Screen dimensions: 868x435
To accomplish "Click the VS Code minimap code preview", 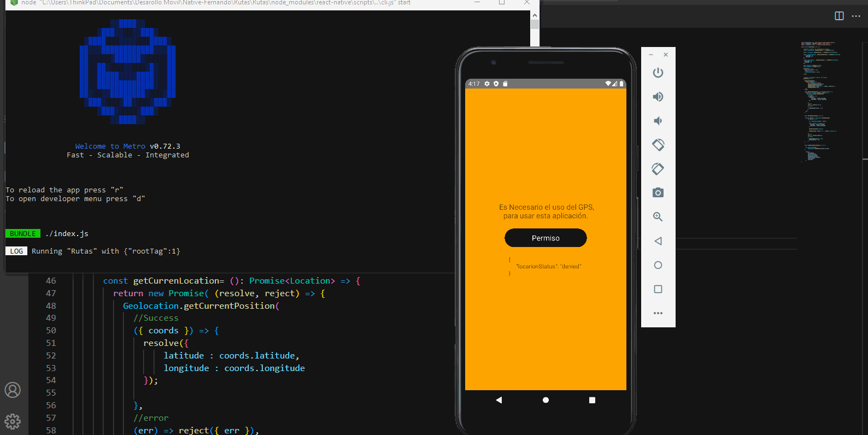I will tap(820, 102).
